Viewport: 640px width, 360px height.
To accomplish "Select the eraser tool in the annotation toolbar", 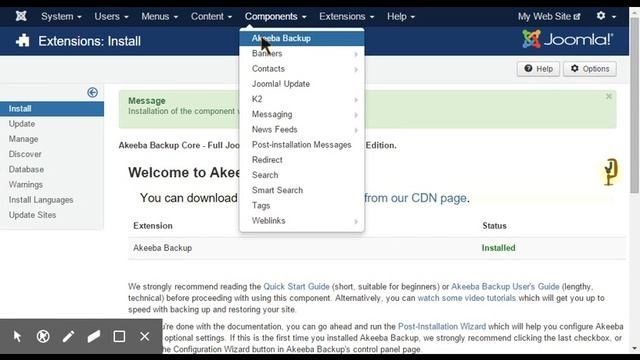I will coord(93,336).
